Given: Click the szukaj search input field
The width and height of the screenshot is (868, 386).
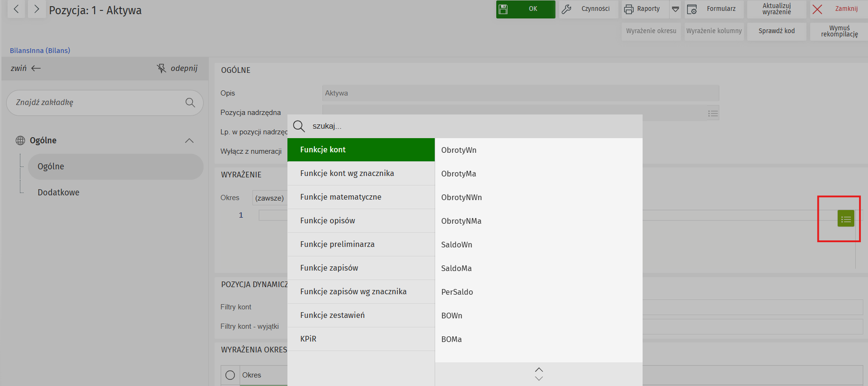Looking at the screenshot, I should [474, 126].
